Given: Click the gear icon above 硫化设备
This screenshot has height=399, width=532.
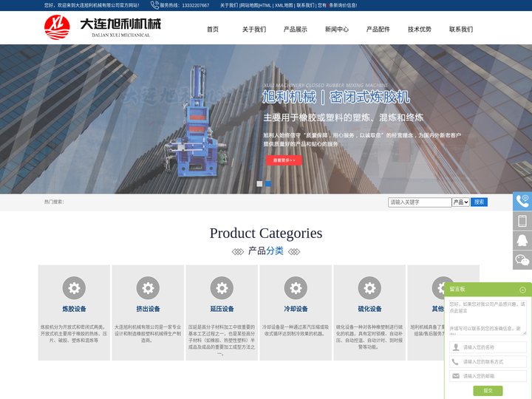Looking at the screenshot, I should pos(369,288).
